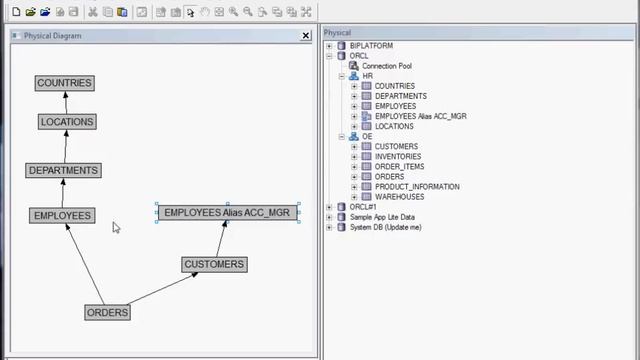Select the DEPARTMENTS box in diagram

click(x=63, y=170)
